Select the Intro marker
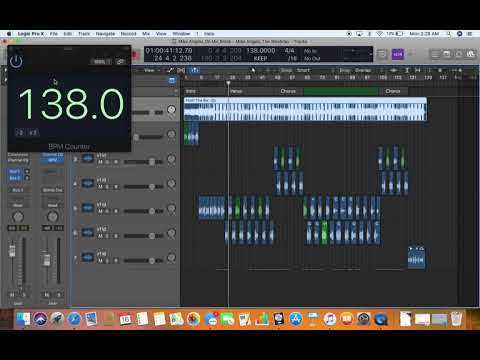The image size is (480, 360). [x=205, y=91]
